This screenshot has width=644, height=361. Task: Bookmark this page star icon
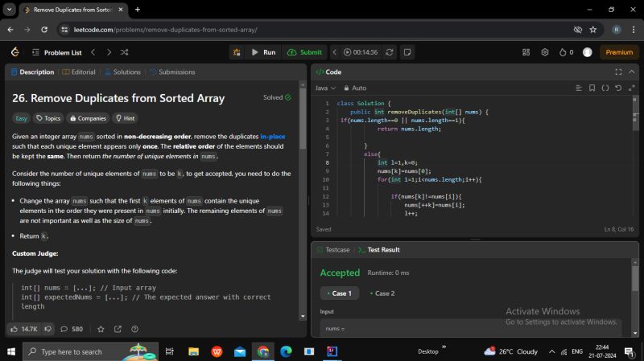(593, 30)
